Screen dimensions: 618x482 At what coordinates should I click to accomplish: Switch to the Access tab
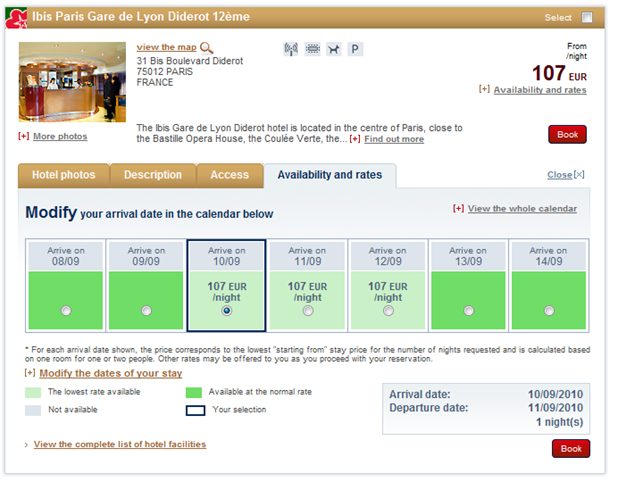pyautogui.click(x=229, y=175)
